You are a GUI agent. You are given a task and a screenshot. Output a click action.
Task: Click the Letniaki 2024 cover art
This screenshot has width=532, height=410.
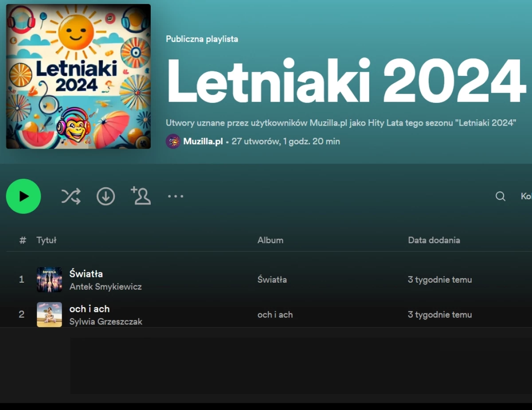[78, 76]
